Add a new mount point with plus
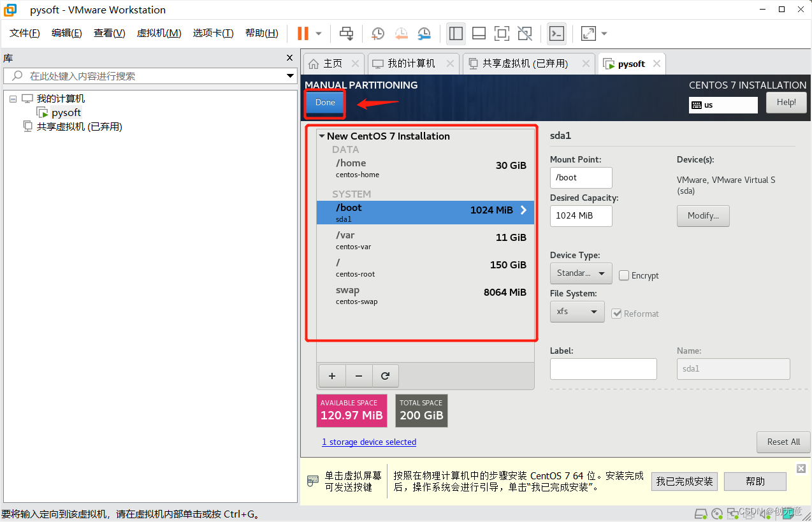Image resolution: width=812 pixels, height=522 pixels. click(x=332, y=376)
